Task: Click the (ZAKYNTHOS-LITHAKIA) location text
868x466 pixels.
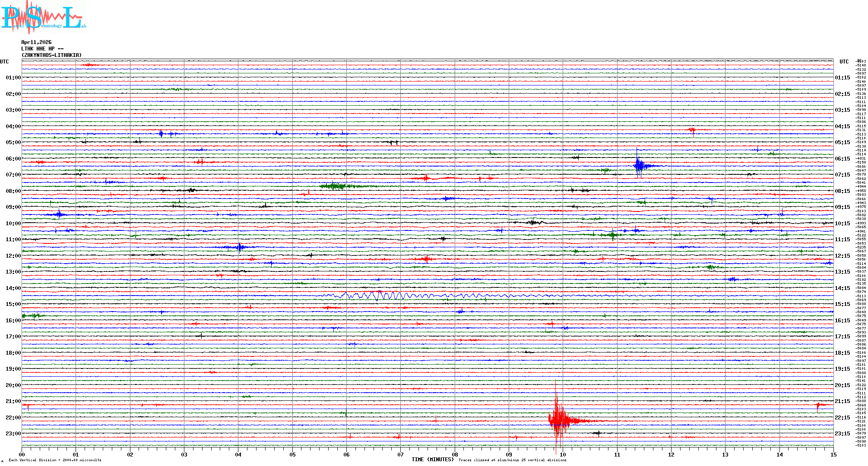Action: 51,55
